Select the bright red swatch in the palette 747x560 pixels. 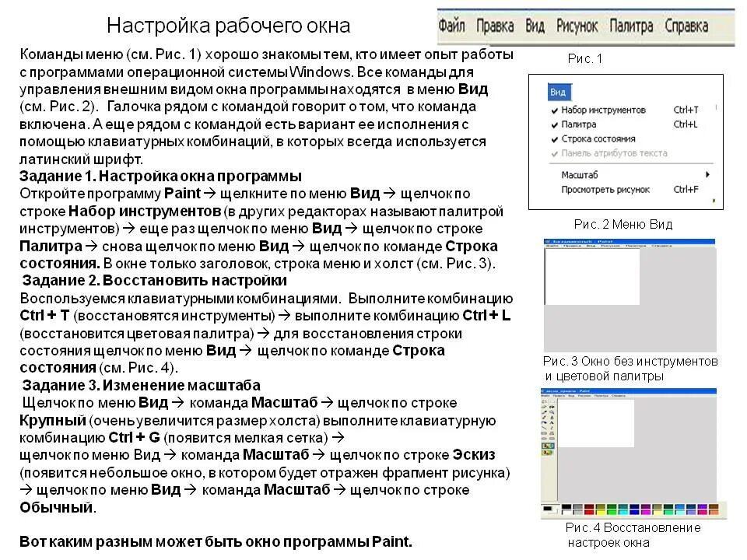tap(589, 513)
